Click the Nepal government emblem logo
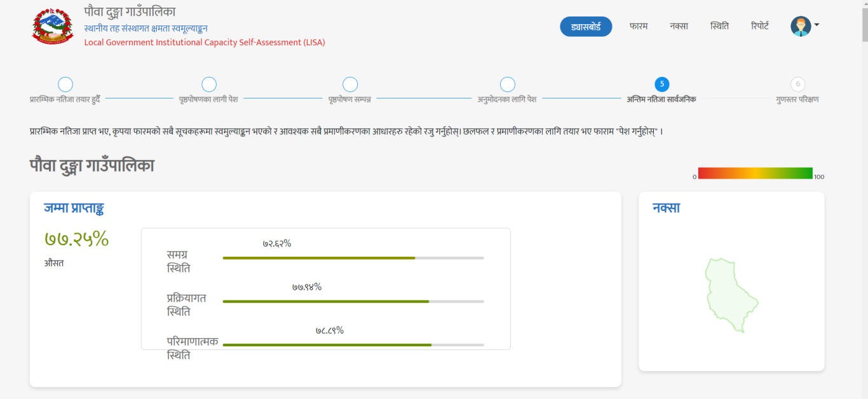This screenshot has width=868, height=399. coord(52,26)
